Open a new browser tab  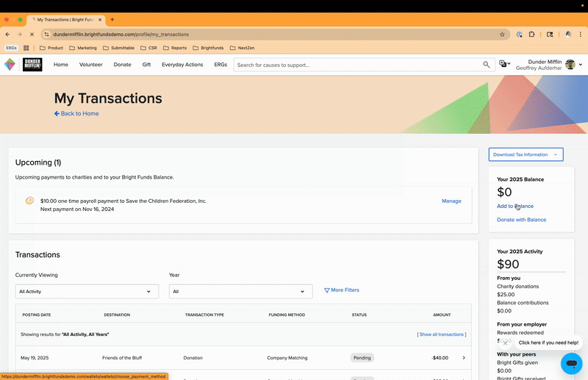coord(112,20)
